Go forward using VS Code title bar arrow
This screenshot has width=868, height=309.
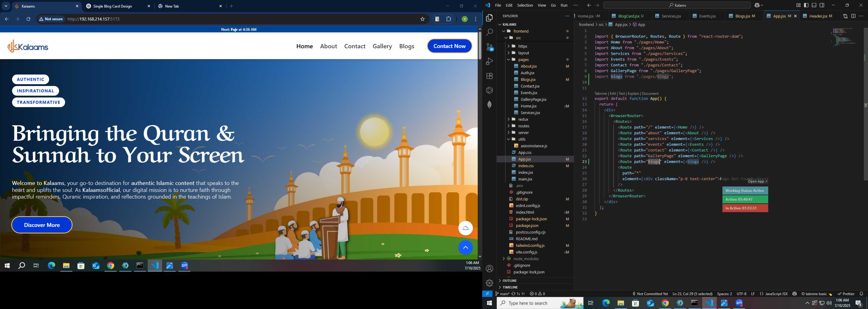pyautogui.click(x=597, y=5)
